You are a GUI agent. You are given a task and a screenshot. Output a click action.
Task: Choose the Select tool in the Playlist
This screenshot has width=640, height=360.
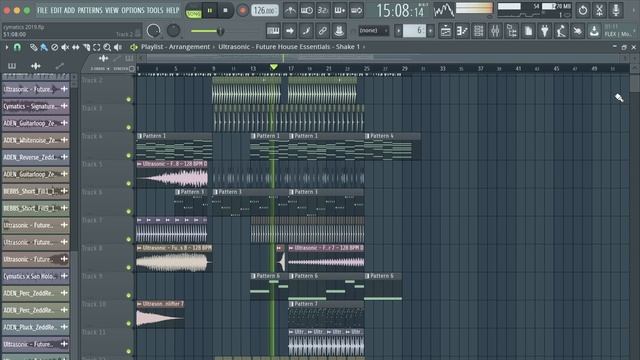(97, 47)
